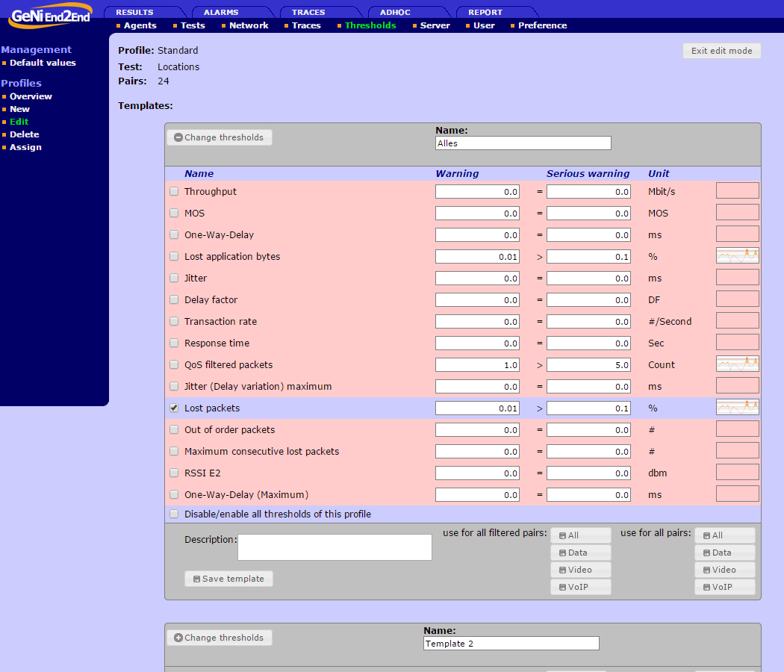Save the template with Save template button
This screenshot has width=784, height=672.
click(228, 579)
